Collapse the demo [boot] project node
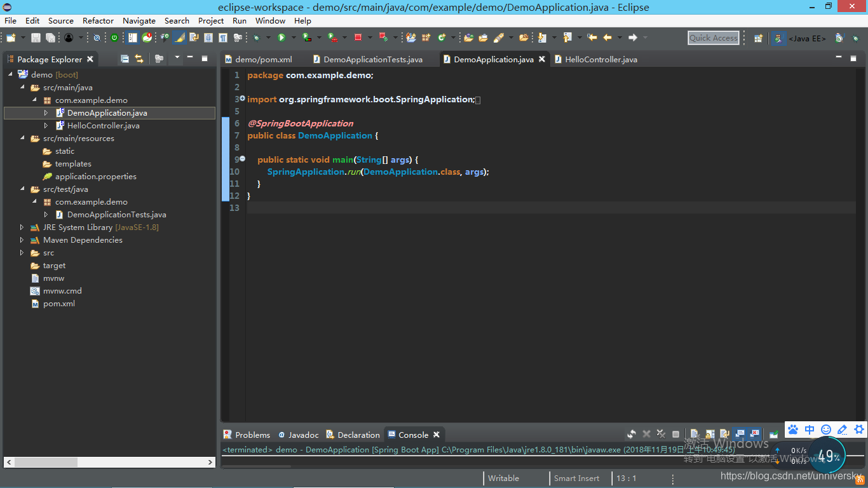The width and height of the screenshot is (868, 488). click(11, 74)
